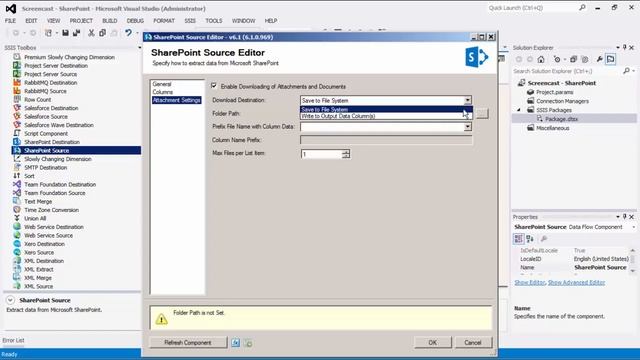This screenshot has height=360, width=640.
Task: Click the Row Count toolbox icon
Action: coord(17,99)
